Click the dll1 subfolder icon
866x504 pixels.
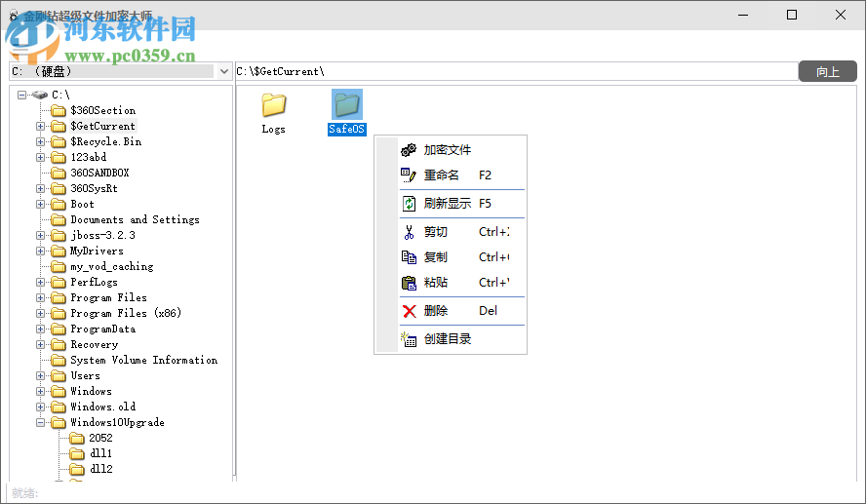pyautogui.click(x=77, y=453)
